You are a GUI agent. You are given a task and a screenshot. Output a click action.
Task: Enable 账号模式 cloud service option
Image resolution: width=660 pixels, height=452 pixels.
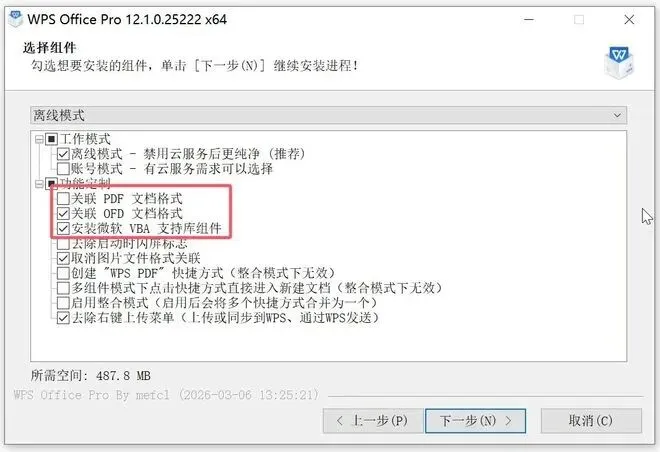click(63, 169)
